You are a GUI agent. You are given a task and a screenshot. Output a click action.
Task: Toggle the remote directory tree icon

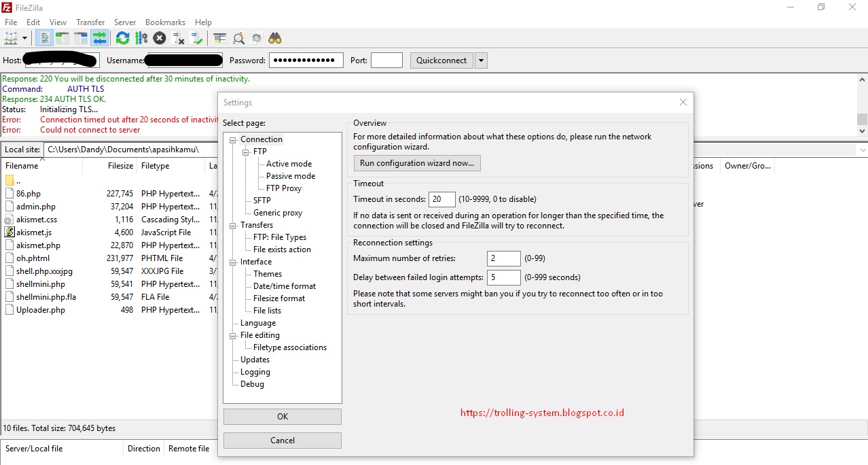[x=81, y=38]
